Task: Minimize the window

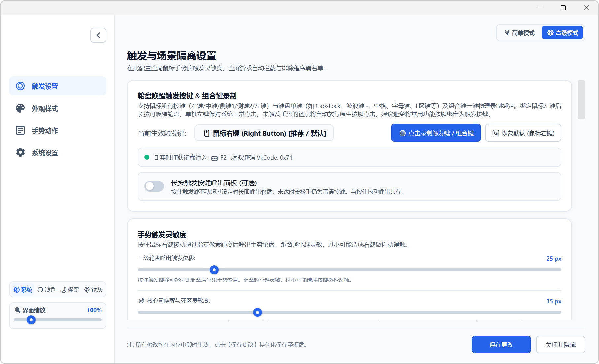Action: pyautogui.click(x=541, y=8)
